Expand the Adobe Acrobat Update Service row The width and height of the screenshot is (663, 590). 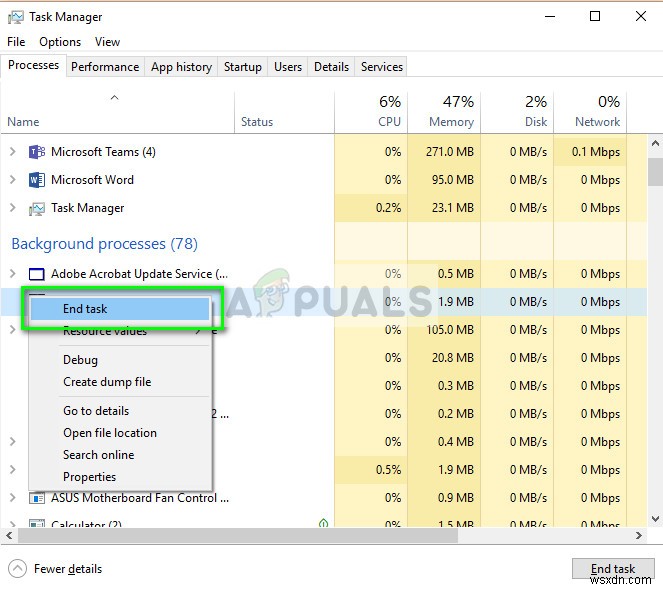coord(13,274)
